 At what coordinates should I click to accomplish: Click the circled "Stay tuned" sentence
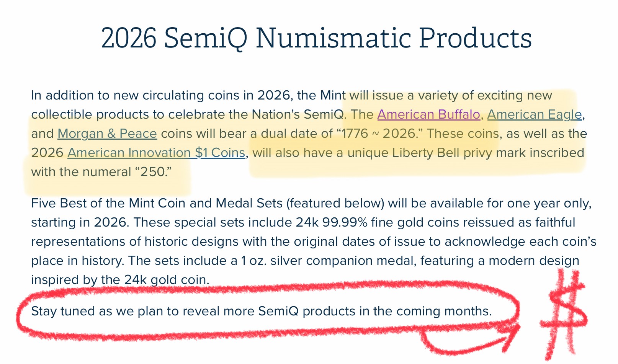[261, 311]
